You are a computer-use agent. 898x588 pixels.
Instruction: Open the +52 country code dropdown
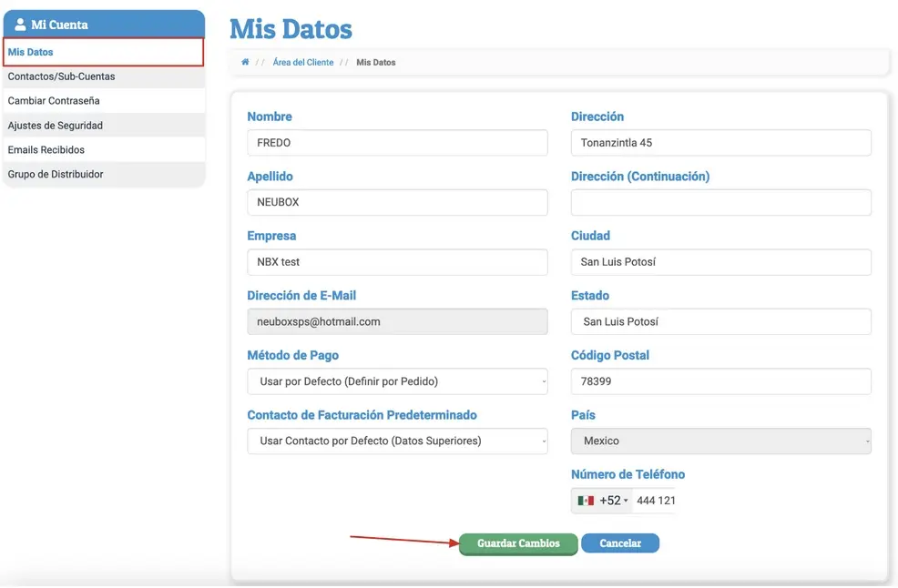[603, 501]
